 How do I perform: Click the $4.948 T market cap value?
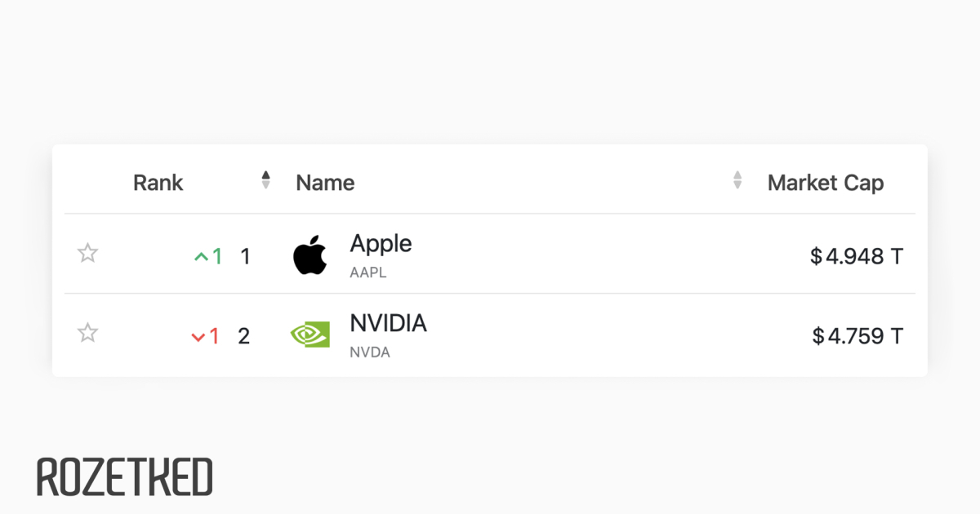tap(857, 256)
